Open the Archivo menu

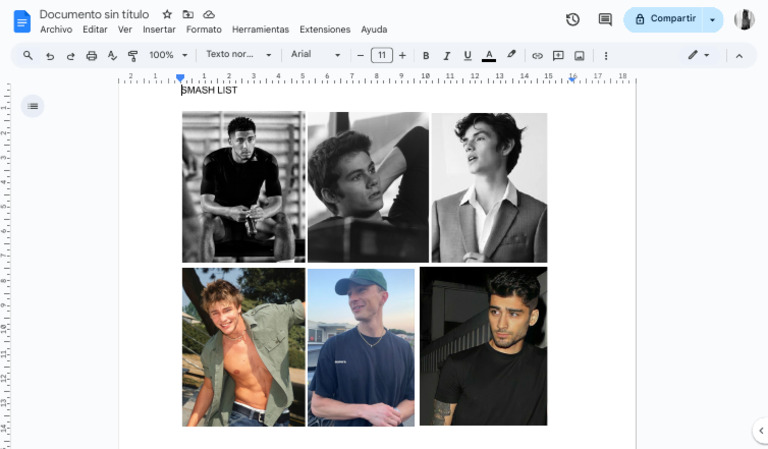click(56, 29)
